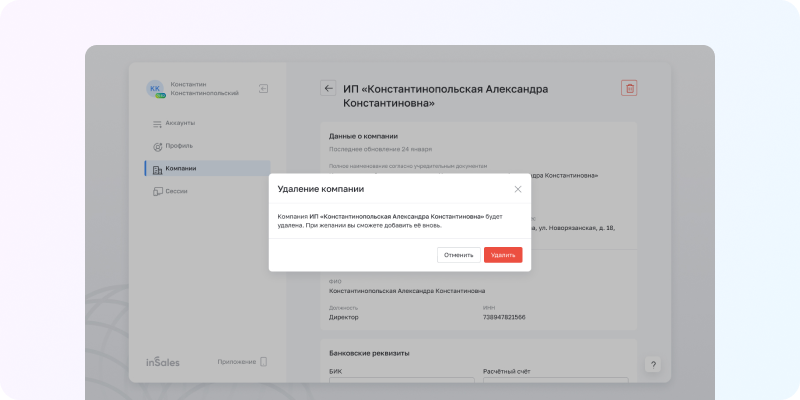Click dialog message about company deletion
Image resolution: width=800 pixels, height=400 pixels.
(390, 221)
